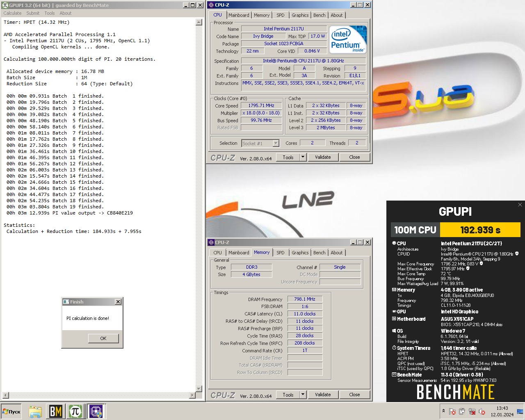The image size is (525, 420).
Task: Switch to Bench tab in lower CPU-Z window
Action: [320, 253]
